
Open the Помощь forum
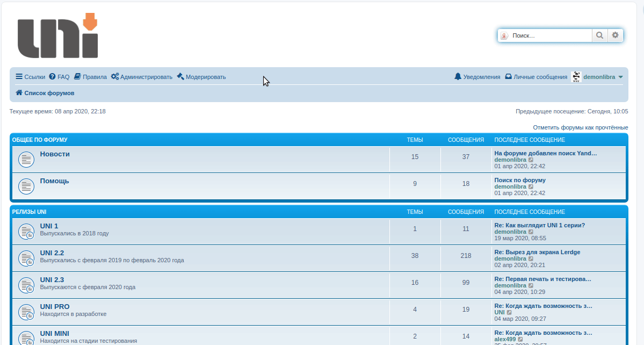54,181
